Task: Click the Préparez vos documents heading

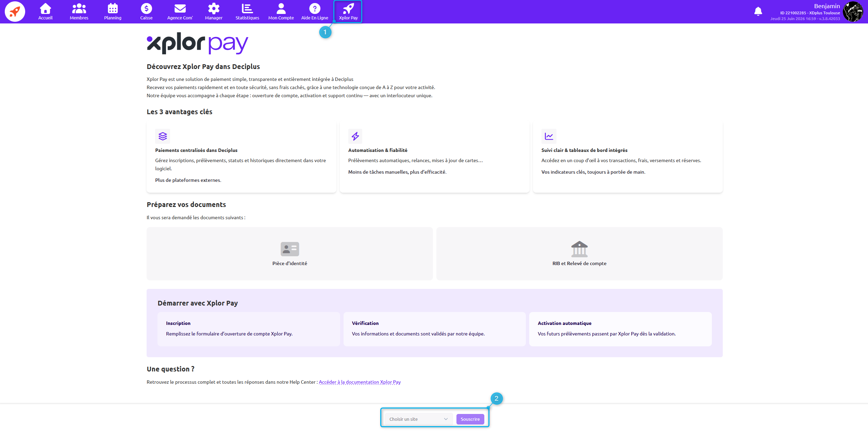Action: tap(186, 205)
